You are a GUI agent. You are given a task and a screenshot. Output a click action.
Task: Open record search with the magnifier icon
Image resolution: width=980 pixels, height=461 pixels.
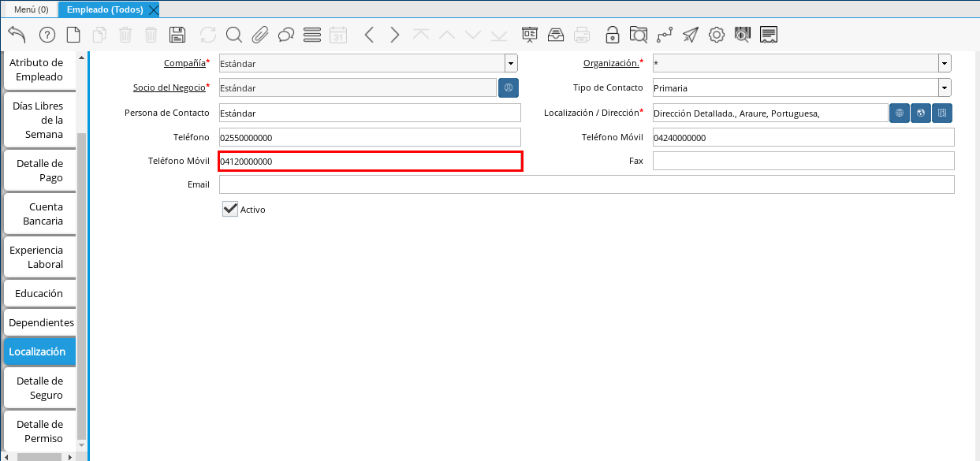pos(234,35)
